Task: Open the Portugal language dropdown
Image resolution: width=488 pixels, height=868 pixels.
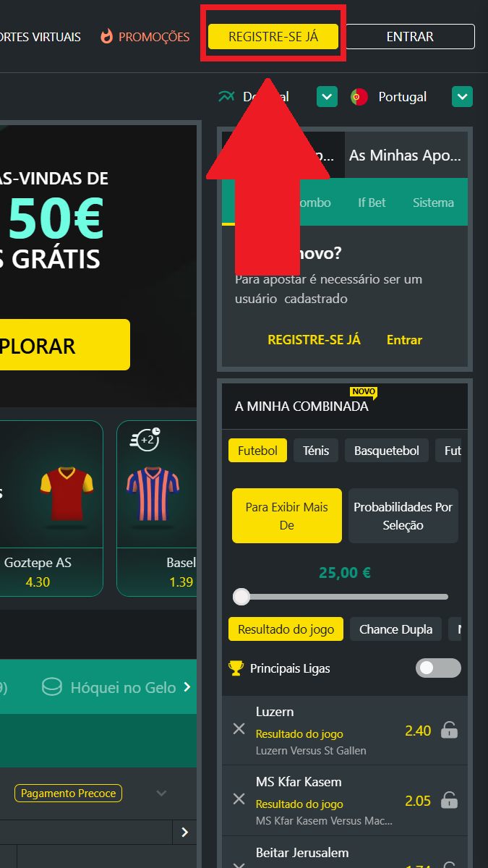Action: click(463, 97)
